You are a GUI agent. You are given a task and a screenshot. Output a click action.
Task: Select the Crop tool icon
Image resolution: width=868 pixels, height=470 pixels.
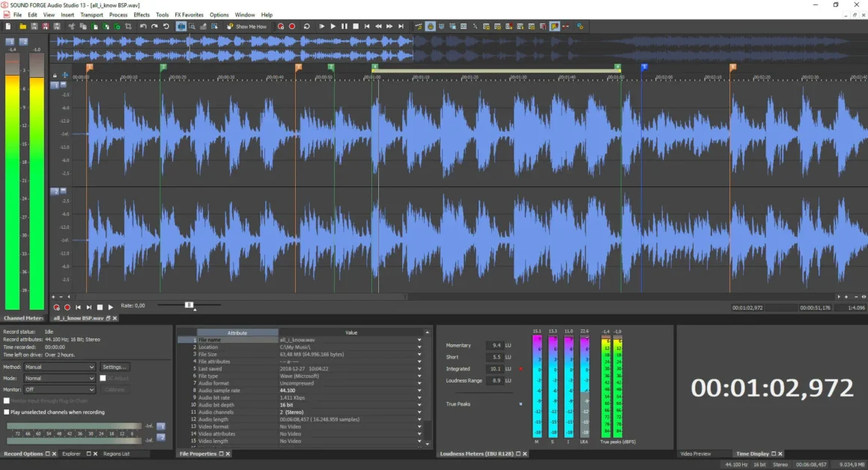click(129, 26)
